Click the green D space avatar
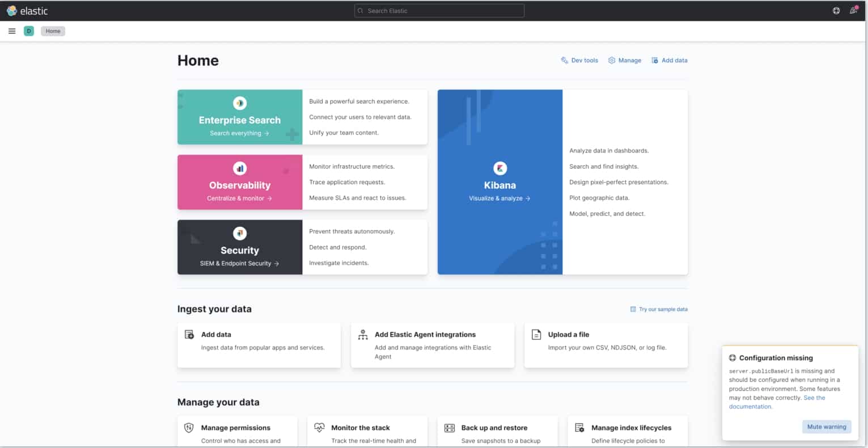This screenshot has width=868, height=448. pyautogui.click(x=29, y=31)
